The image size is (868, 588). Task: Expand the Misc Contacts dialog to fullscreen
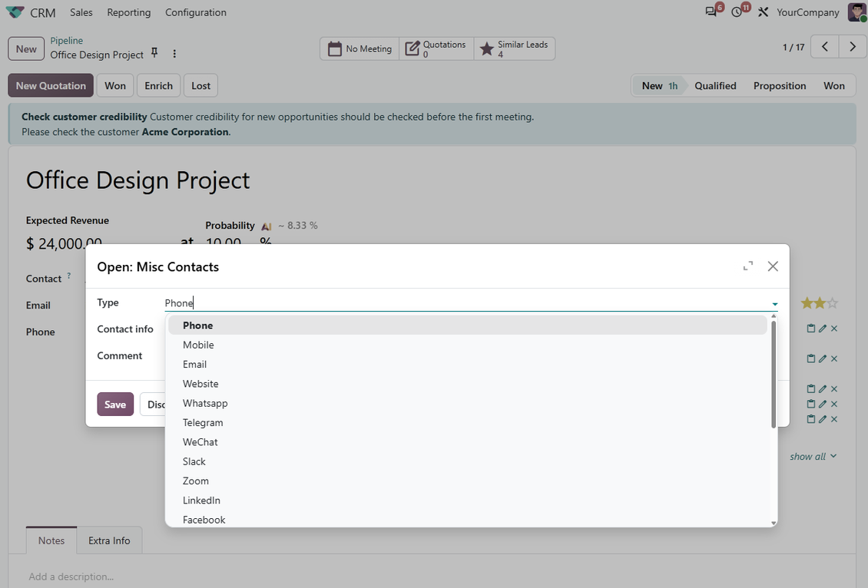coord(748,266)
